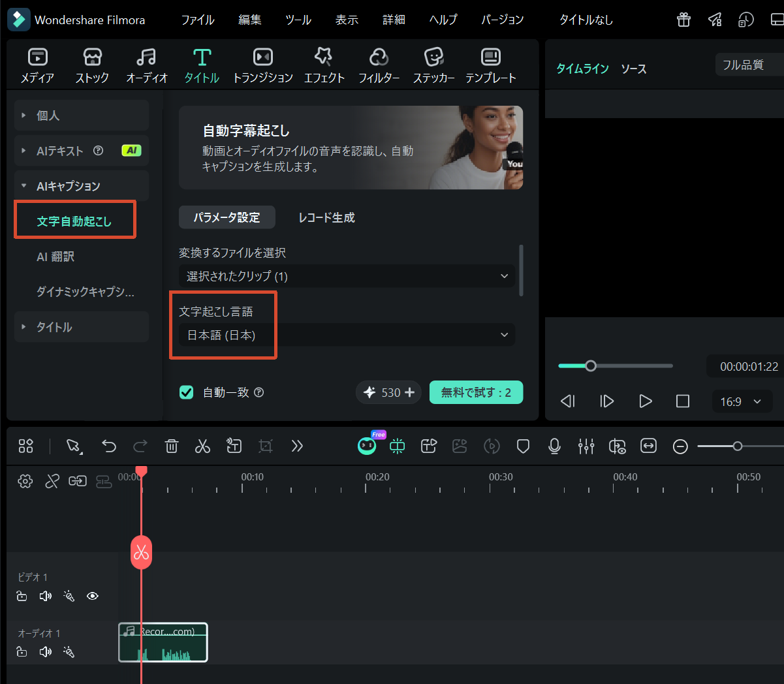This screenshot has width=784, height=684.
Task: Open the 表示 menu
Action: (347, 20)
